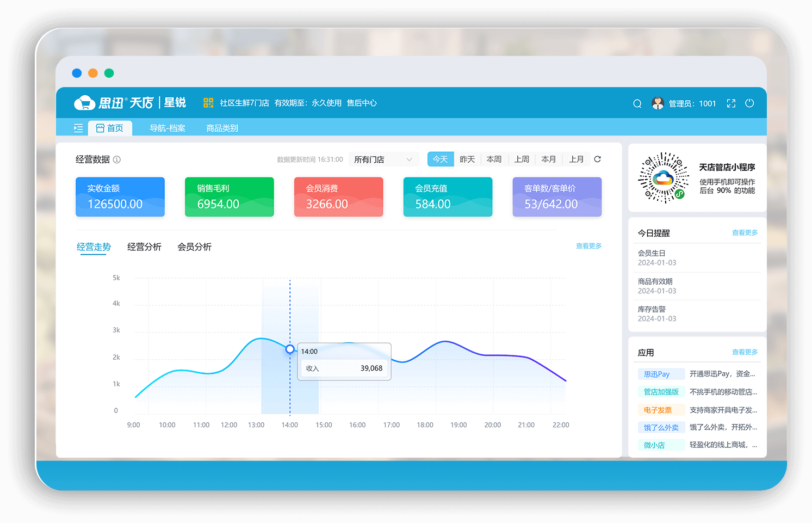This screenshot has width=812, height=523.
Task: Click the administrator avatar icon
Action: (x=658, y=102)
